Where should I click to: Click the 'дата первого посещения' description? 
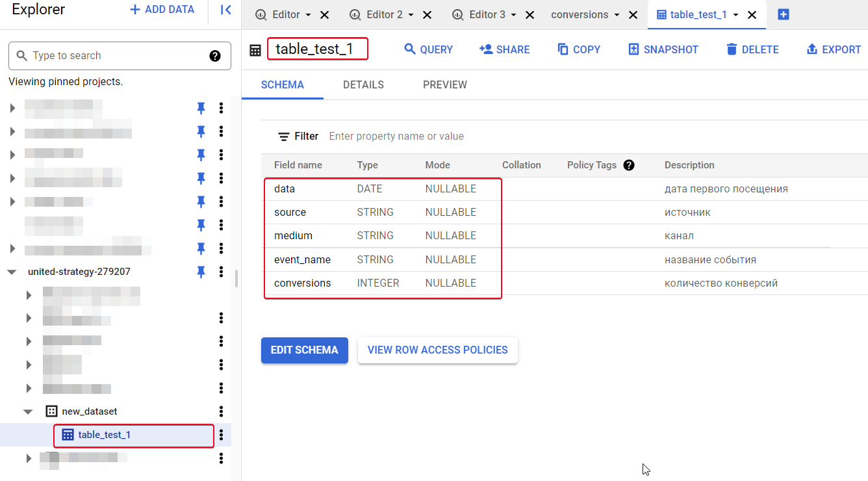click(726, 189)
